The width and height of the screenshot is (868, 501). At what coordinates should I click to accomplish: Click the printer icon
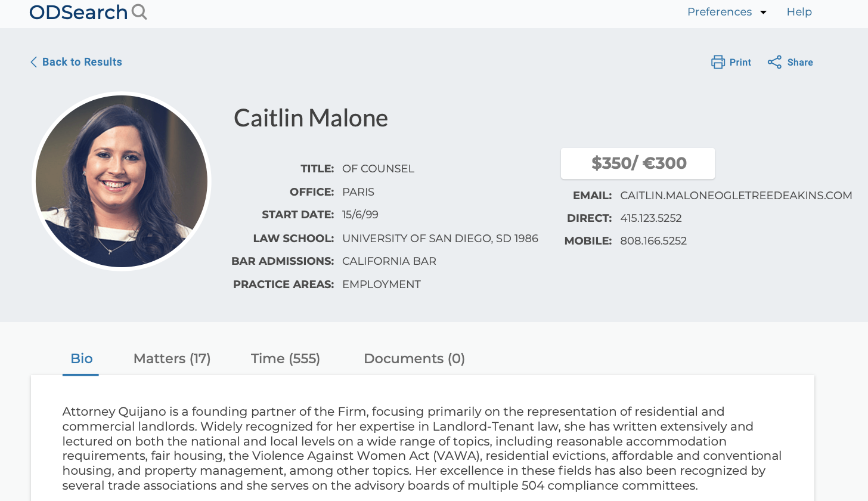(718, 62)
